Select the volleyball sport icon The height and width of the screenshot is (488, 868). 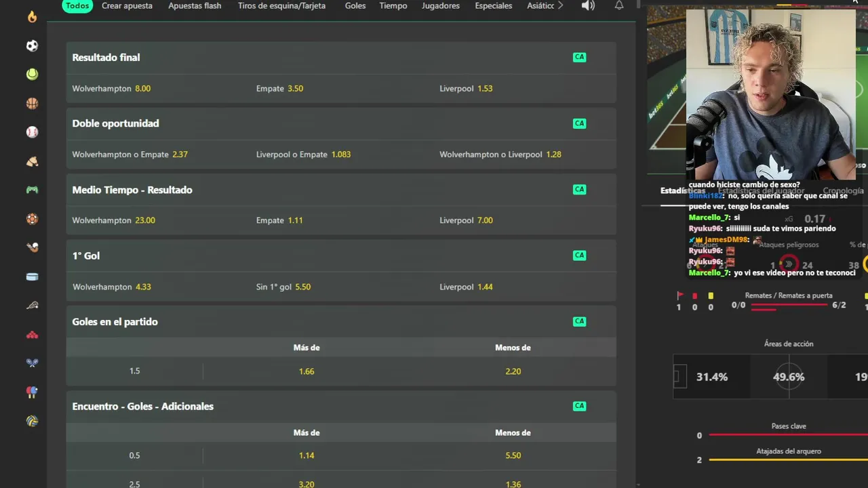tap(32, 421)
